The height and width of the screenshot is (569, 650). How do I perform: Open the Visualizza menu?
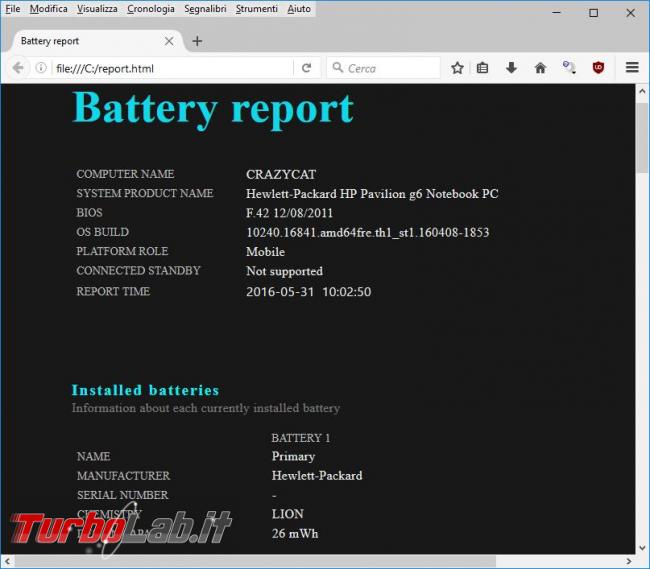97,9
